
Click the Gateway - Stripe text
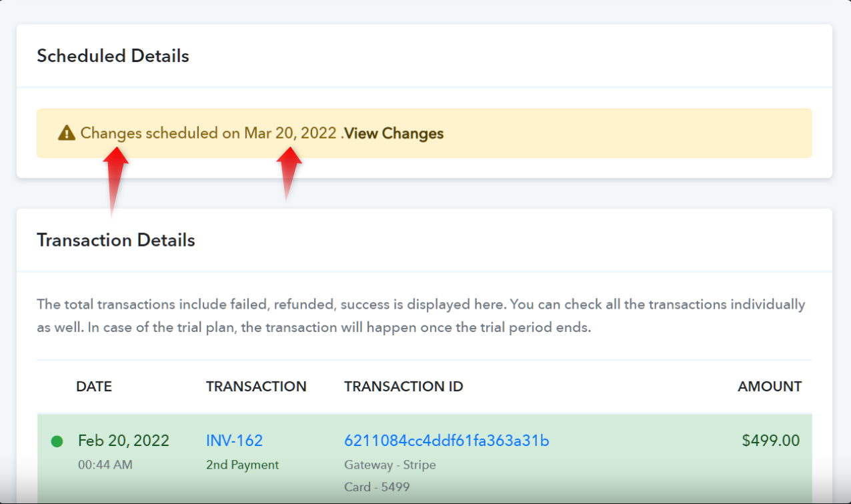(390, 465)
